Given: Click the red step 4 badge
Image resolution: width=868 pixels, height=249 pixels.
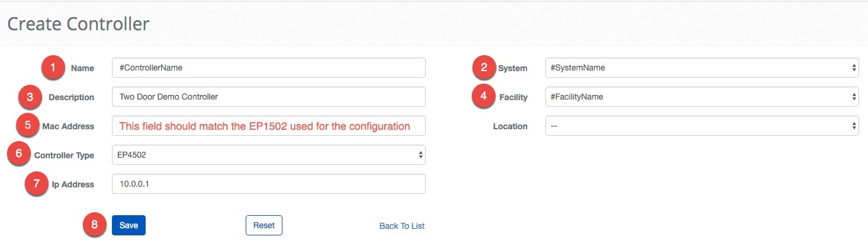Looking at the screenshot, I should click(484, 97).
